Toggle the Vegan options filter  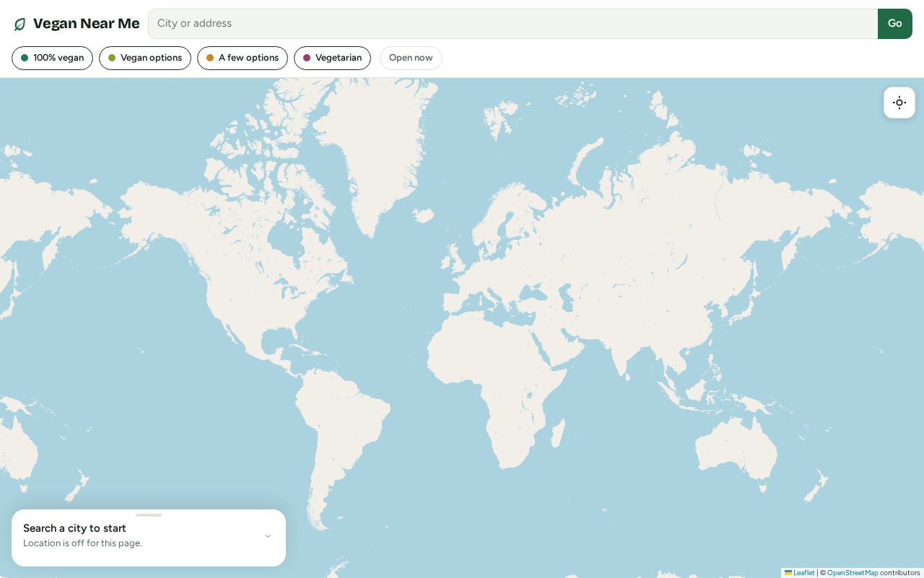tap(145, 58)
